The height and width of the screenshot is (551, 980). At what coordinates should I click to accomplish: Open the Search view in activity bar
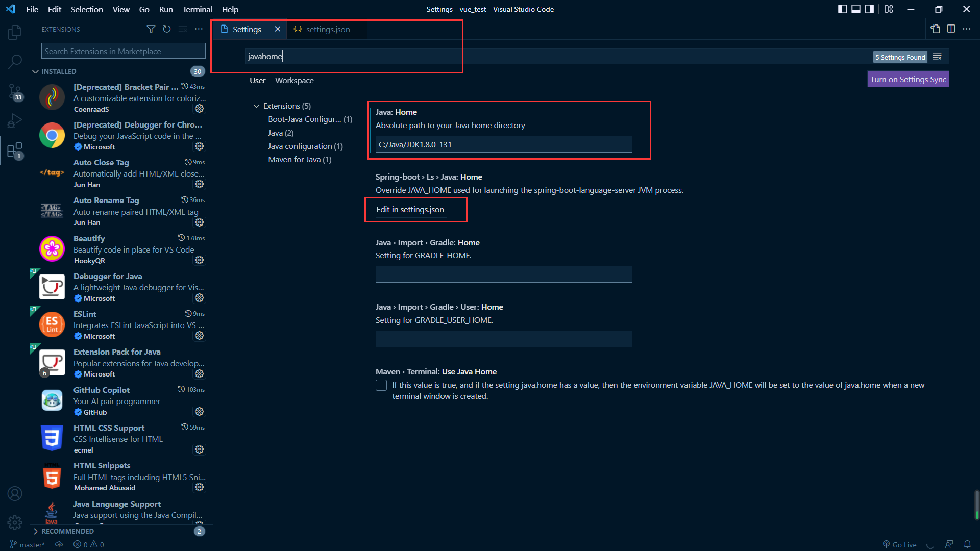(15, 62)
